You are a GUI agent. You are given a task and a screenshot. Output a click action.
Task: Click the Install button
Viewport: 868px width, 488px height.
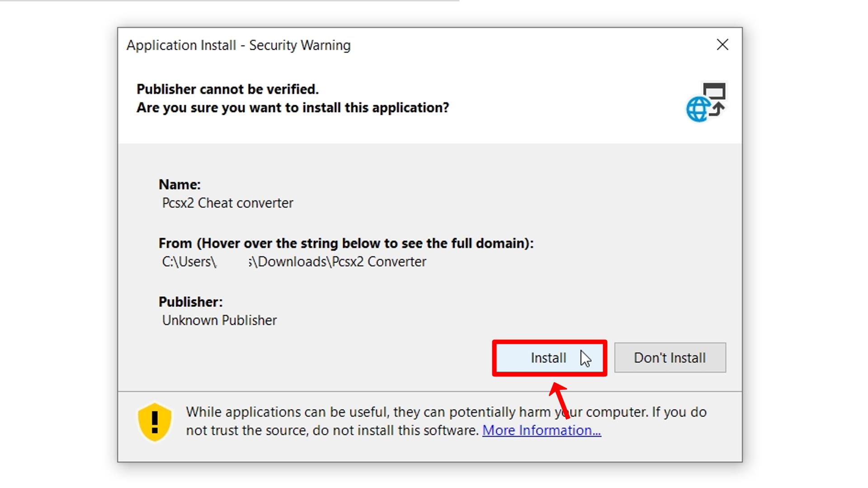[549, 358]
